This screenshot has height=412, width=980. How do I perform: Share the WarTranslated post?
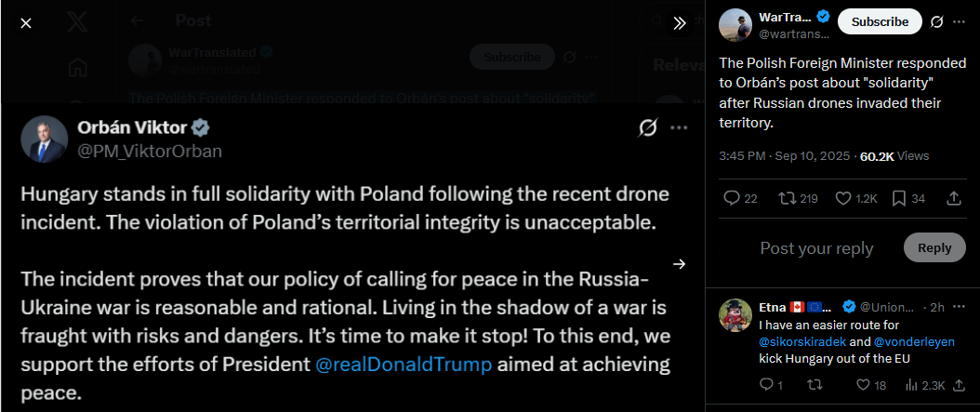point(954,199)
